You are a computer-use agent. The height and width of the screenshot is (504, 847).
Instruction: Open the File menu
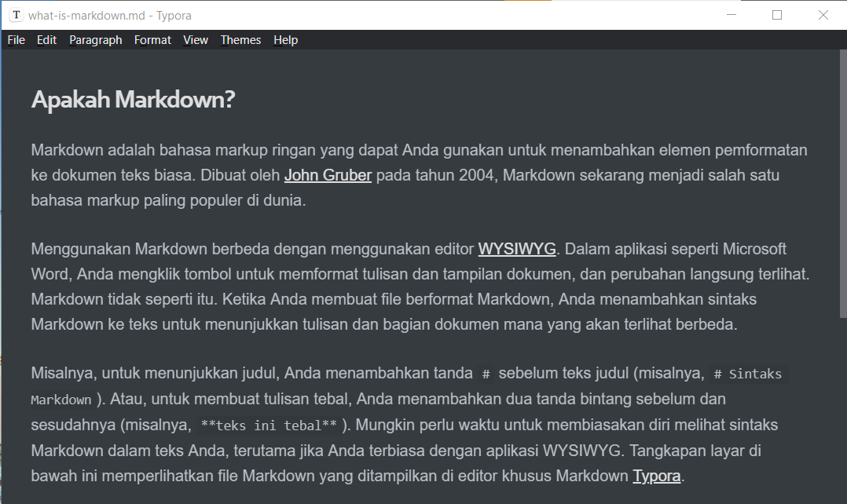coord(16,39)
